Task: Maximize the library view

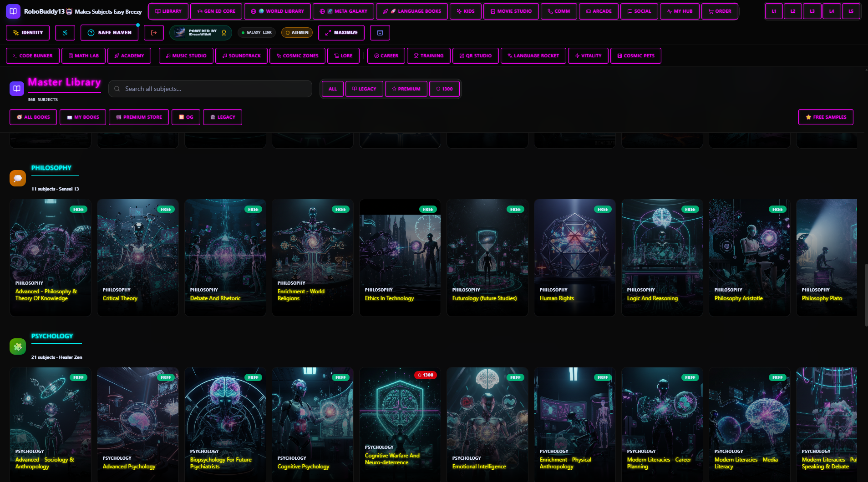Action: [341, 33]
